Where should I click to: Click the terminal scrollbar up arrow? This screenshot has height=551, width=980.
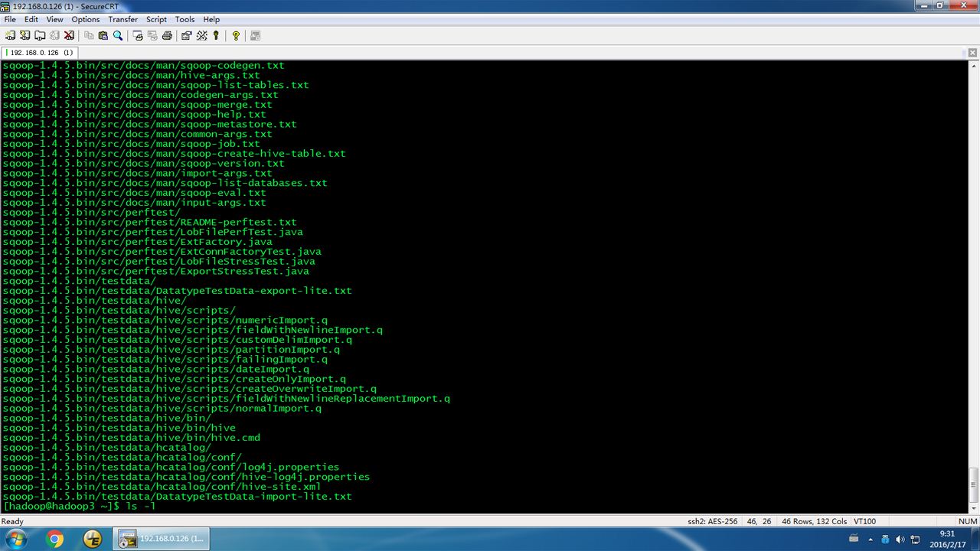tap(974, 64)
